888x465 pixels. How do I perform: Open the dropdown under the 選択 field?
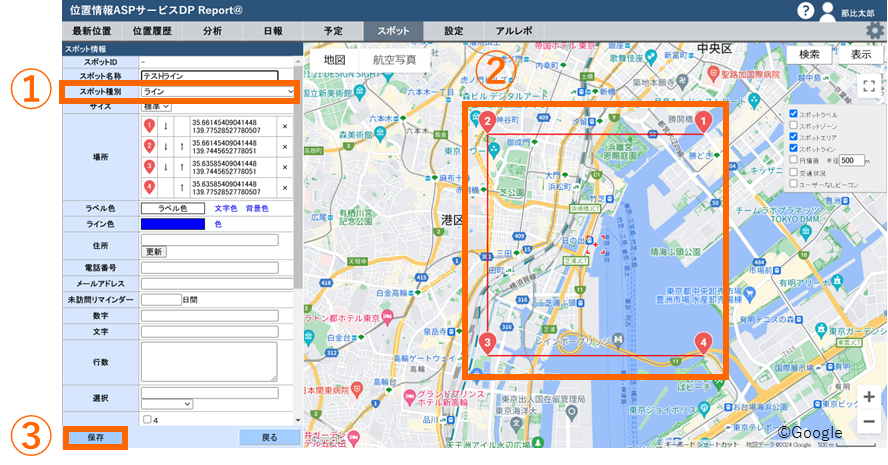click(167, 404)
